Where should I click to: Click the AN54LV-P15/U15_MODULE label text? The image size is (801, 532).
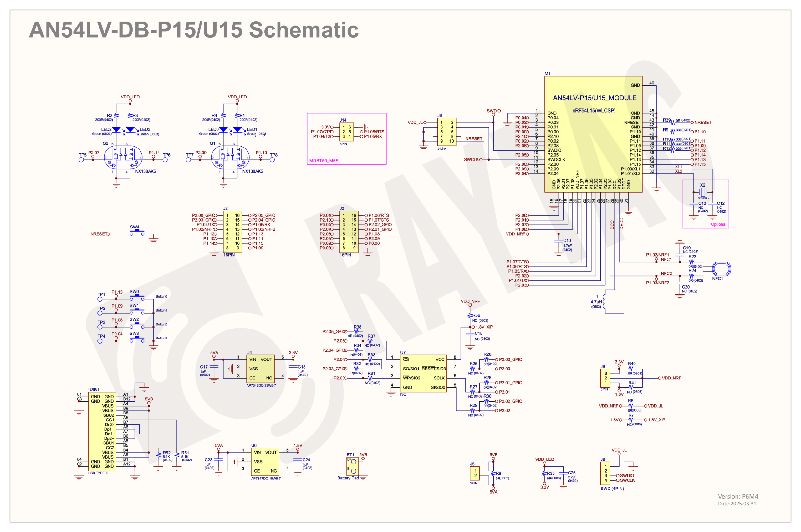click(594, 98)
